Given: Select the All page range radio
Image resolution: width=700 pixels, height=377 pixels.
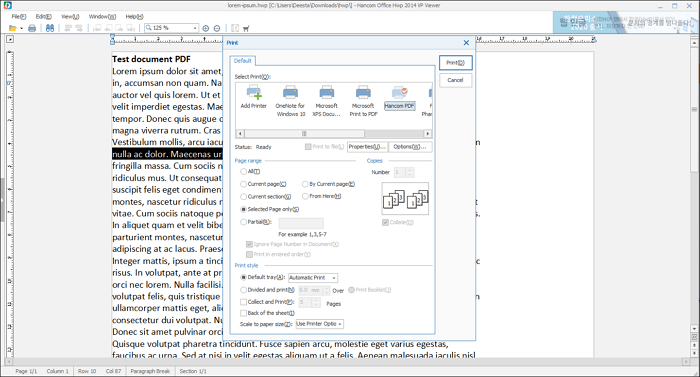Looking at the screenshot, I should 243,172.
